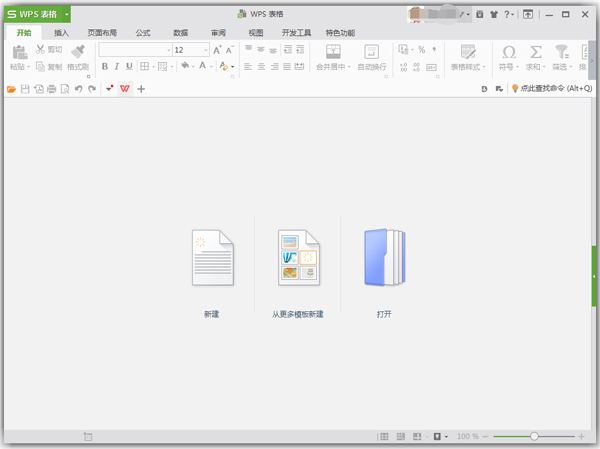Click the Cut (剪切) scissors icon

click(40, 49)
